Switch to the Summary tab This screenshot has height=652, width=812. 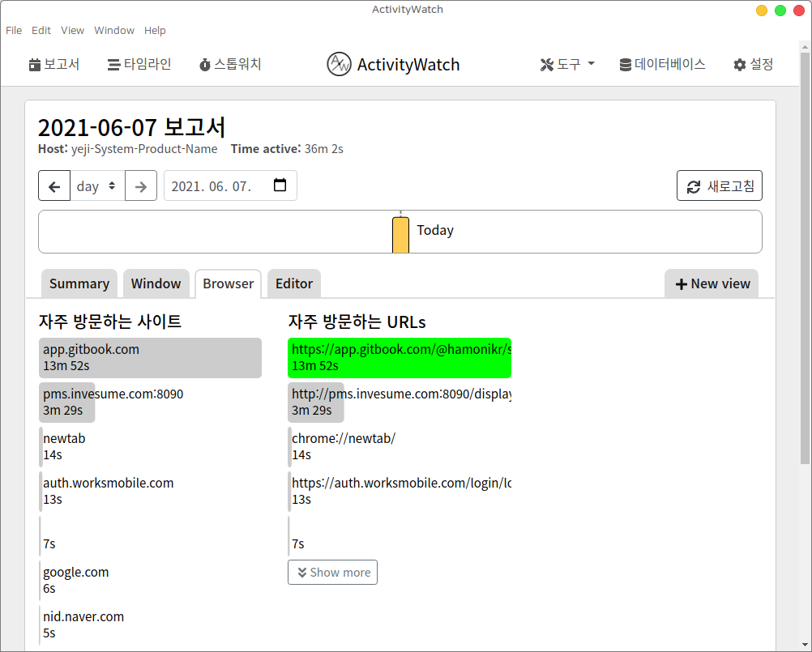[x=79, y=284]
